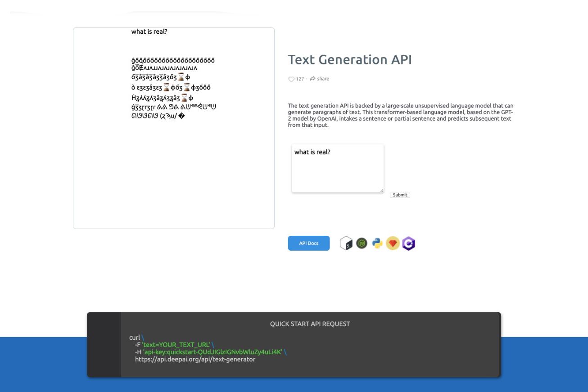The height and width of the screenshot is (392, 588).
Task: Select the C# language icon
Action: click(x=408, y=243)
